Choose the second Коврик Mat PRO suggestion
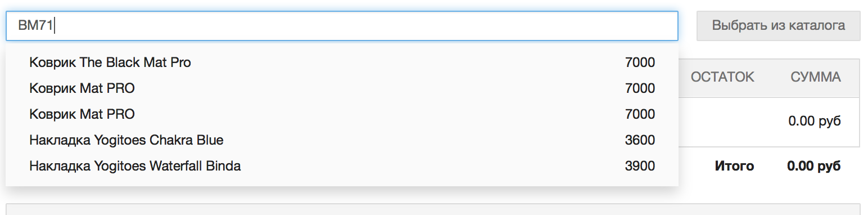Image resolution: width=868 pixels, height=215 pixels. 342,114
